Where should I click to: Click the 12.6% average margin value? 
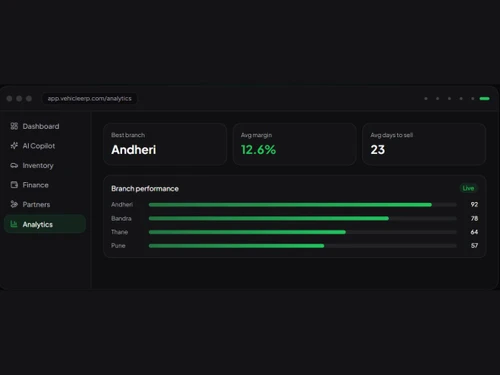pos(258,150)
